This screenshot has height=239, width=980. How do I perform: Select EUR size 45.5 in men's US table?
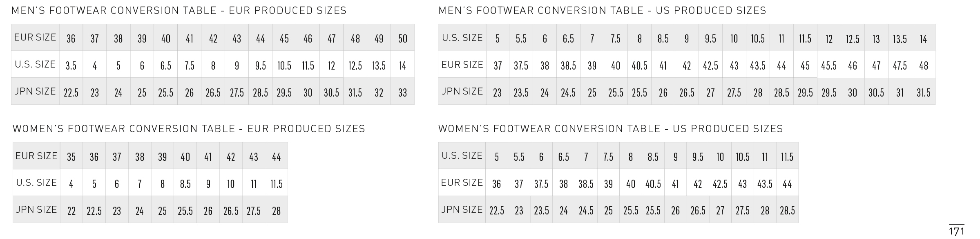pyautogui.click(x=829, y=66)
